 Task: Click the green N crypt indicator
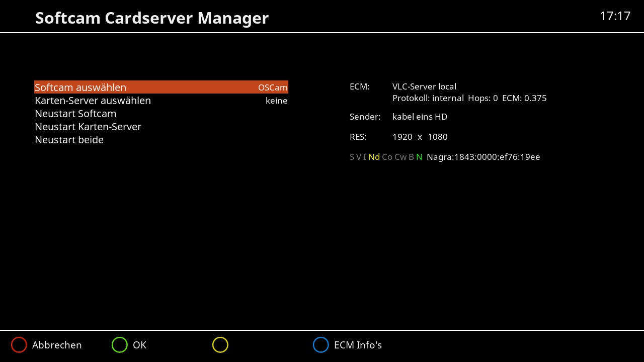pos(419,157)
